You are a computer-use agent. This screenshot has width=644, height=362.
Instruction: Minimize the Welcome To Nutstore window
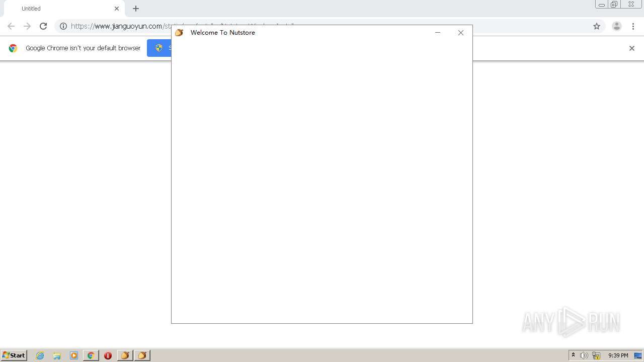438,33
